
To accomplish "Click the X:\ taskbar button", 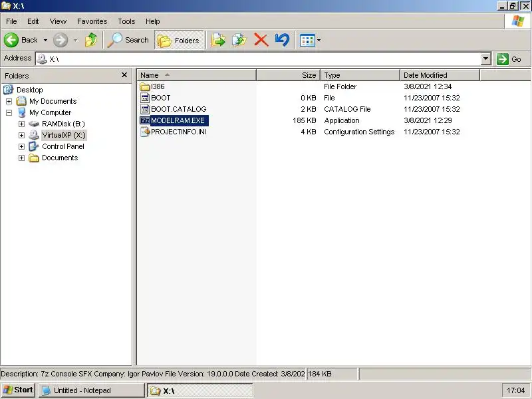I will [x=200, y=390].
